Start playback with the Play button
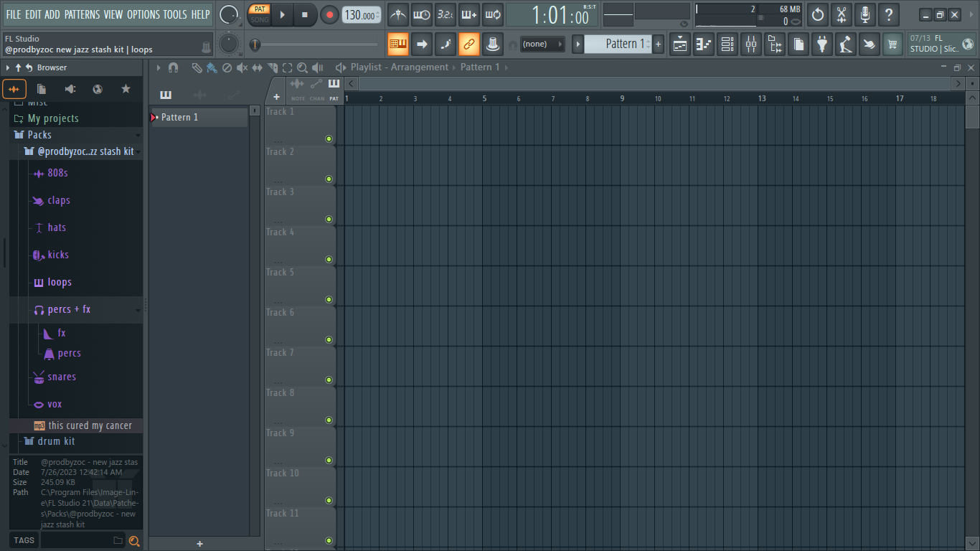This screenshot has width=980, height=551. point(282,14)
